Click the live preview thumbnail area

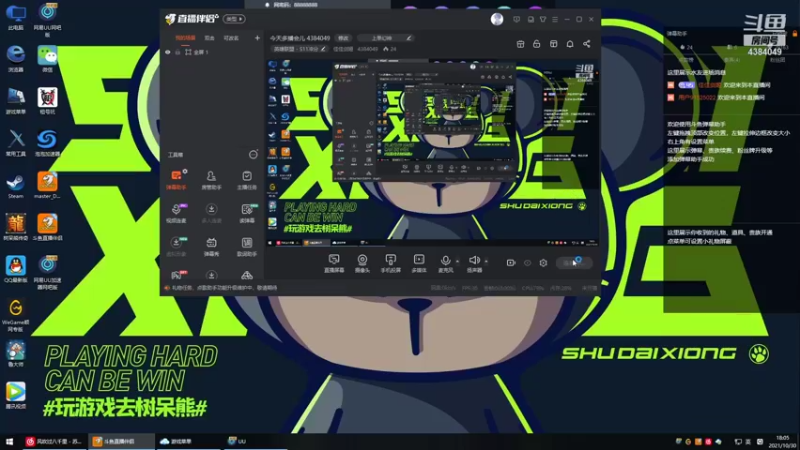click(432, 153)
